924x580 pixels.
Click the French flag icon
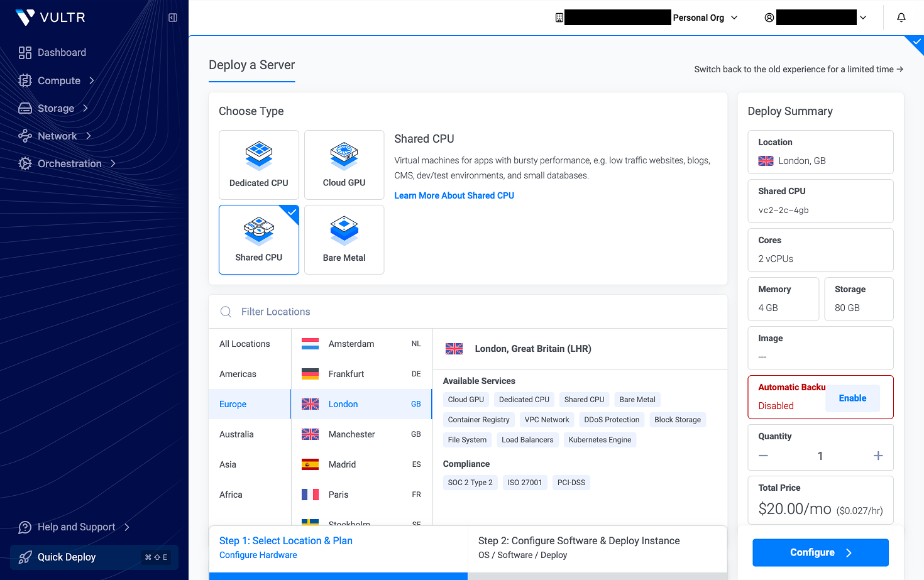point(310,495)
